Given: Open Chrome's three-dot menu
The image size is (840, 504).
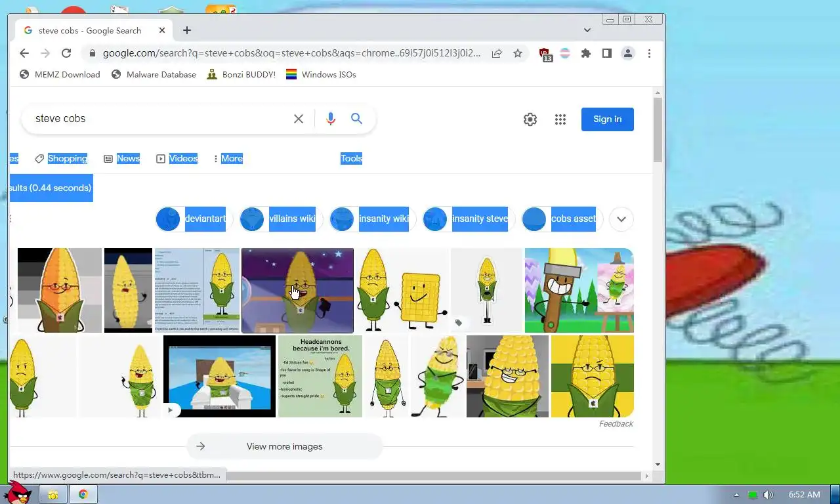Looking at the screenshot, I should click(649, 53).
